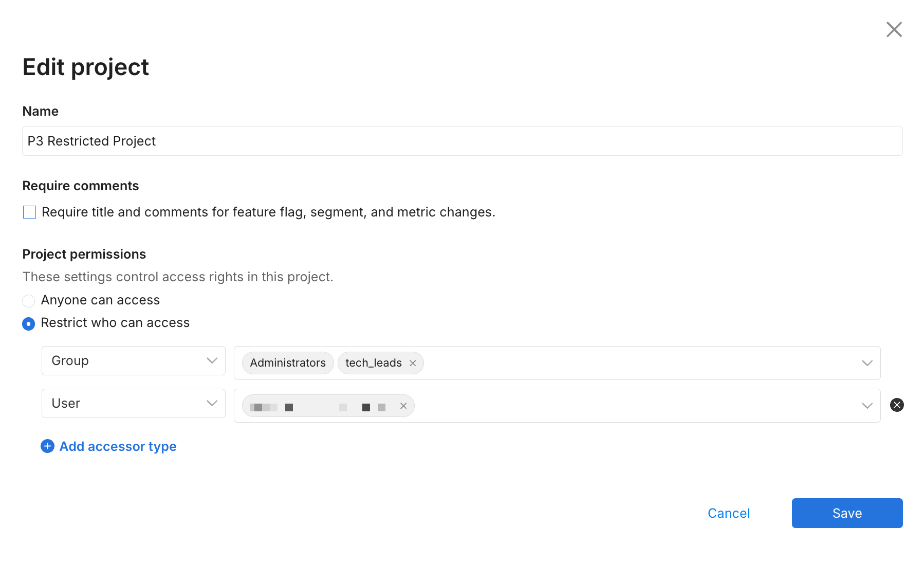
Task: Select Anyone can access option
Action: pyautogui.click(x=29, y=301)
